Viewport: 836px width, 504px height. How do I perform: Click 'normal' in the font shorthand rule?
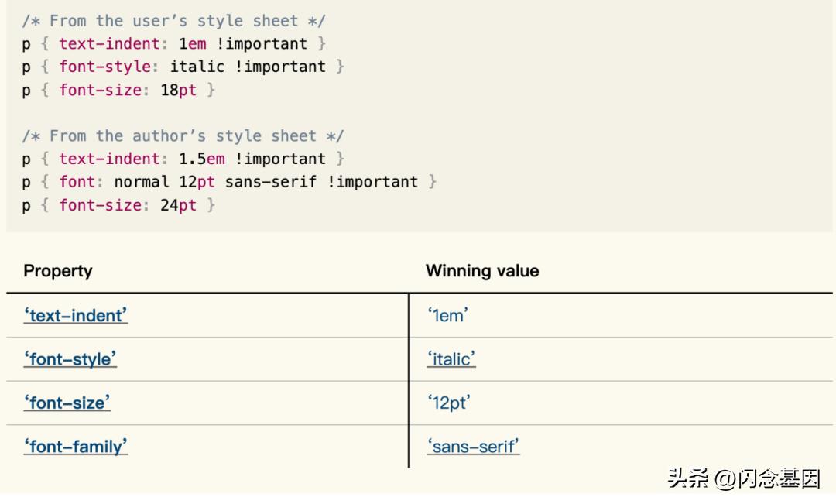pyautogui.click(x=142, y=183)
